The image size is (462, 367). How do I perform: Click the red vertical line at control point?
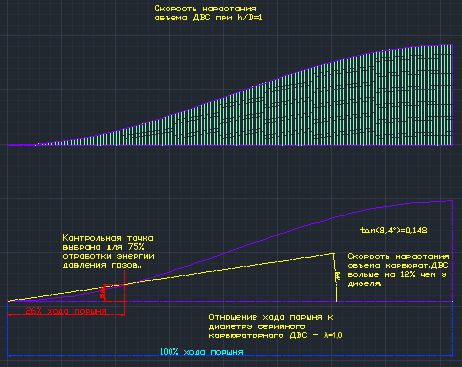tap(125, 293)
